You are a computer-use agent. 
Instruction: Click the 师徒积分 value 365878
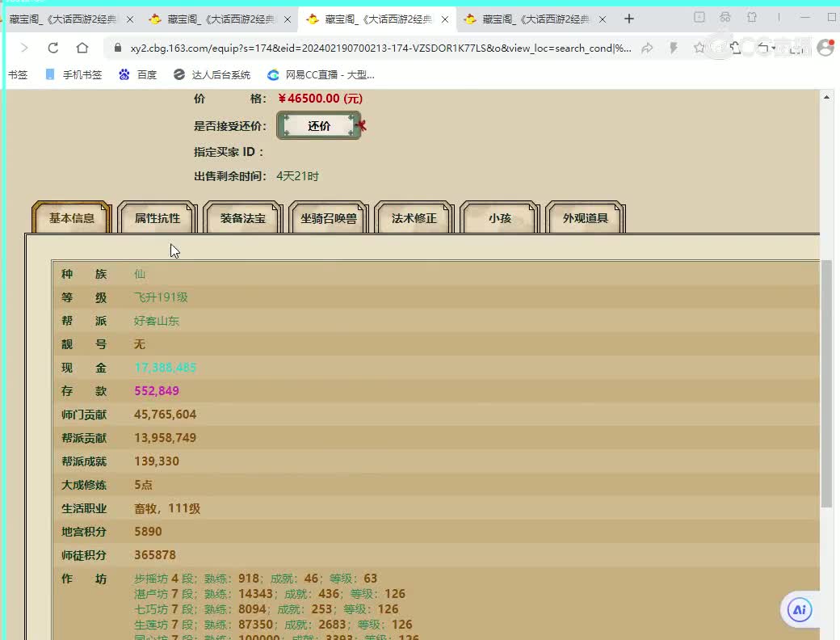155,555
